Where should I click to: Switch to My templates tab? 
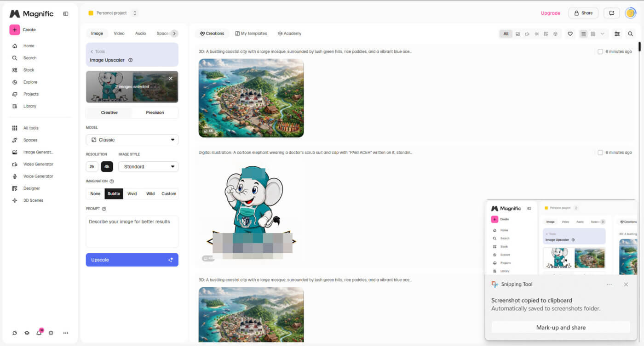pos(251,34)
